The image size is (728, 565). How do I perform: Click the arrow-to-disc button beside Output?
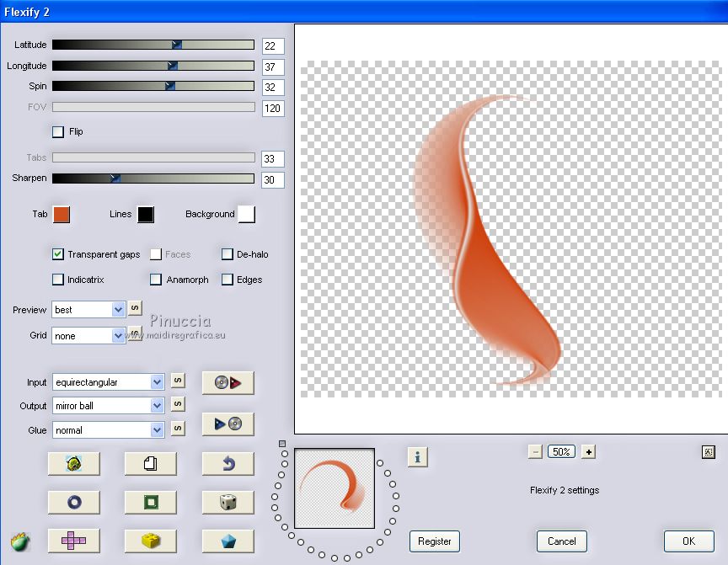[228, 424]
